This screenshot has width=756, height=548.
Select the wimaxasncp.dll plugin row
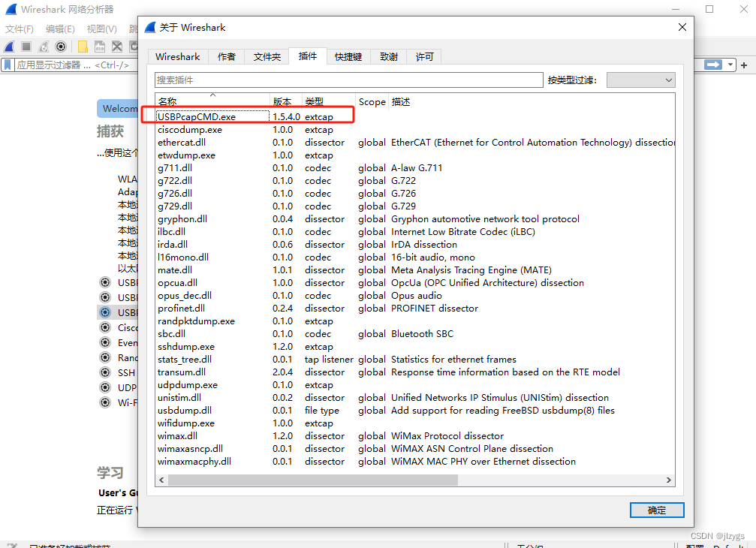[415, 449]
